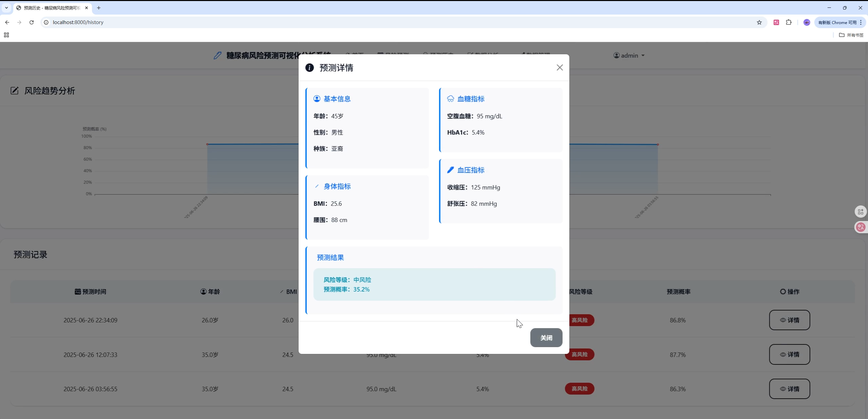Open the browser extensions puzzle icon
868x419 pixels.
coord(789,22)
